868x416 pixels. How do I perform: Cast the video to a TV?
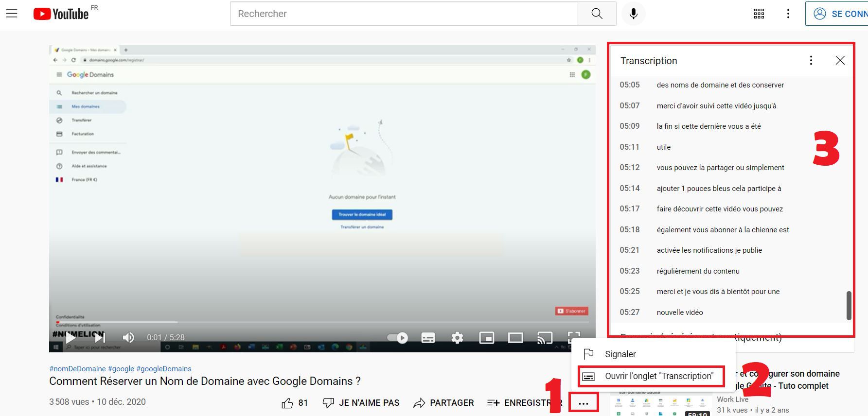tap(545, 338)
